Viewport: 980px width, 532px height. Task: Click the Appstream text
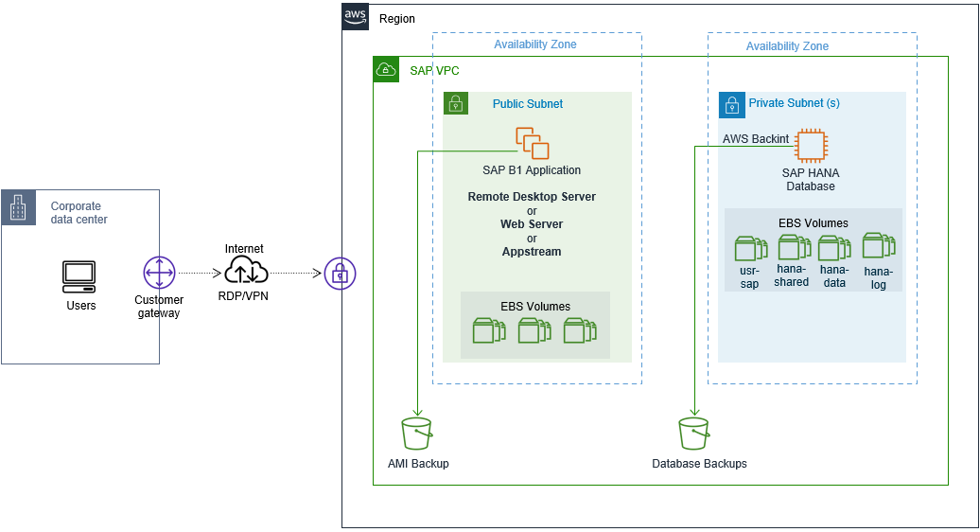532,252
